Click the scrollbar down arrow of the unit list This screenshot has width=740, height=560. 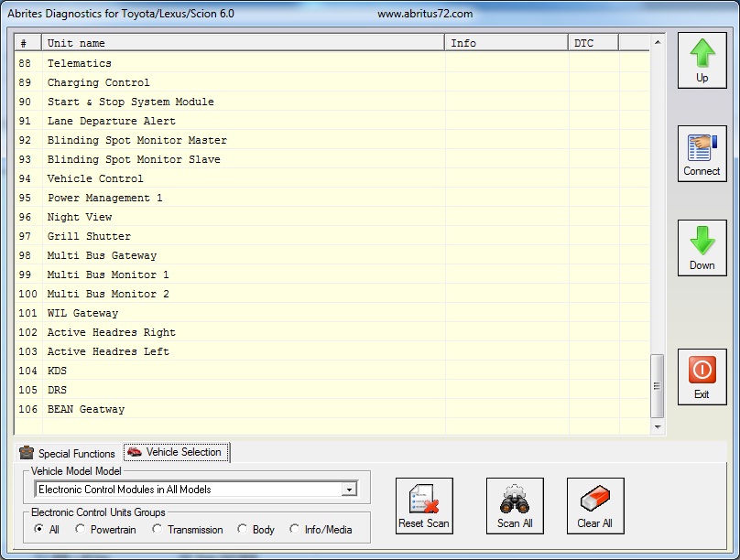point(658,427)
